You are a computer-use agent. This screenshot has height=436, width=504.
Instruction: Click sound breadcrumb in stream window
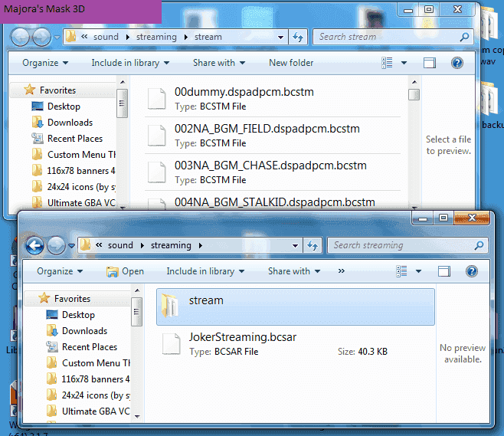[106, 37]
